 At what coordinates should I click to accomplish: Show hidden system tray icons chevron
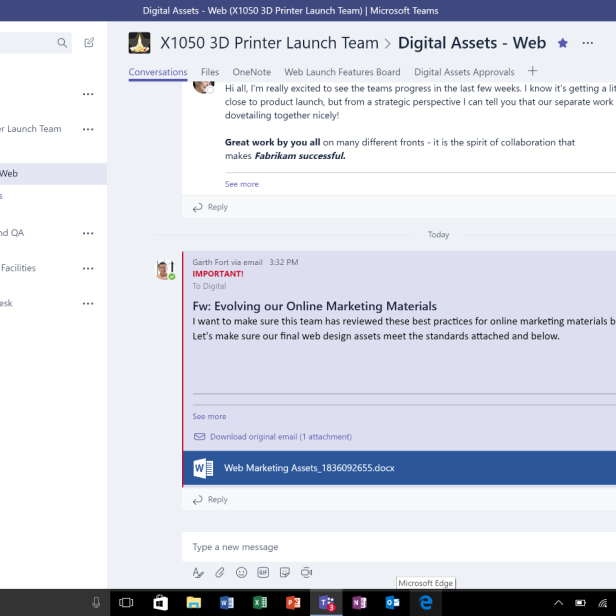click(559, 603)
